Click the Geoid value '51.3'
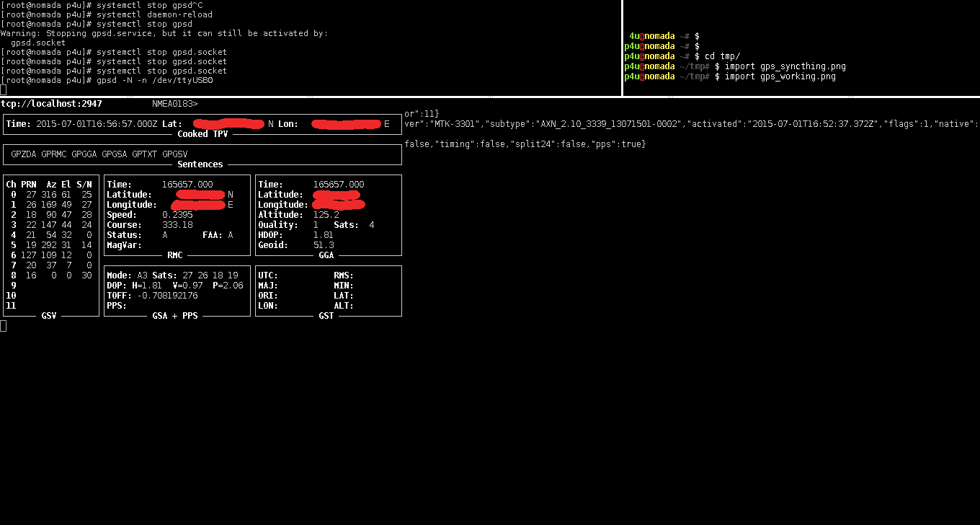Image resolution: width=980 pixels, height=525 pixels. pos(324,245)
